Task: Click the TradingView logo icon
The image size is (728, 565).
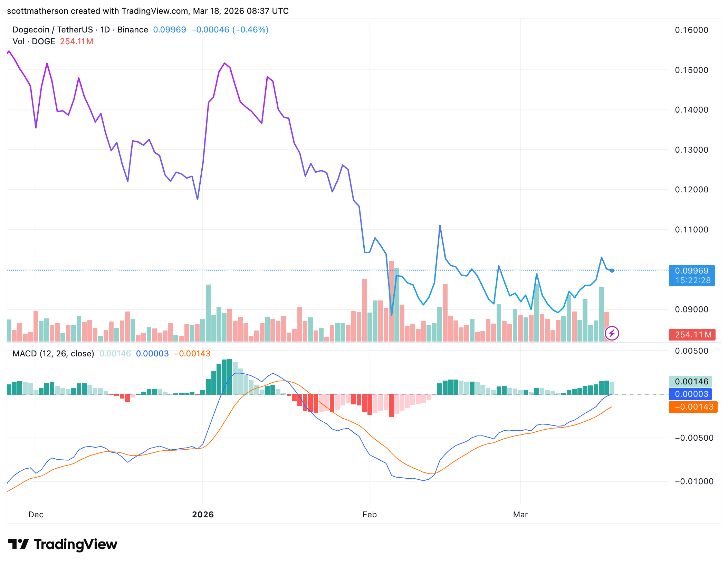Action: [x=18, y=544]
